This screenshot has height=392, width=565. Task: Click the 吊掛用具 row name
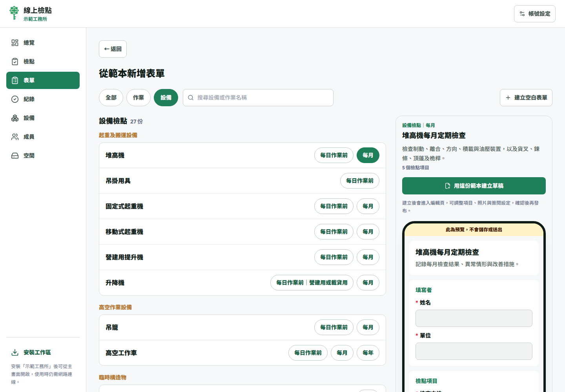118,181
